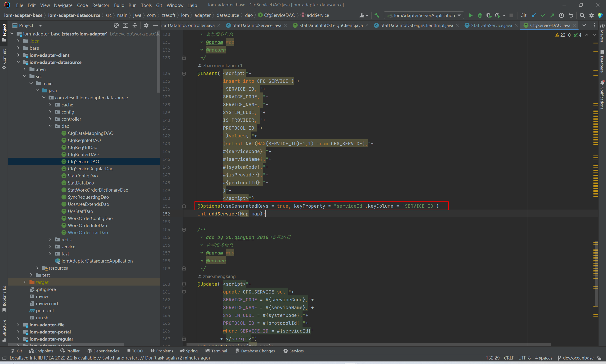Start debugging with the bug icon
The height and width of the screenshot is (364, 606).
[x=480, y=15]
